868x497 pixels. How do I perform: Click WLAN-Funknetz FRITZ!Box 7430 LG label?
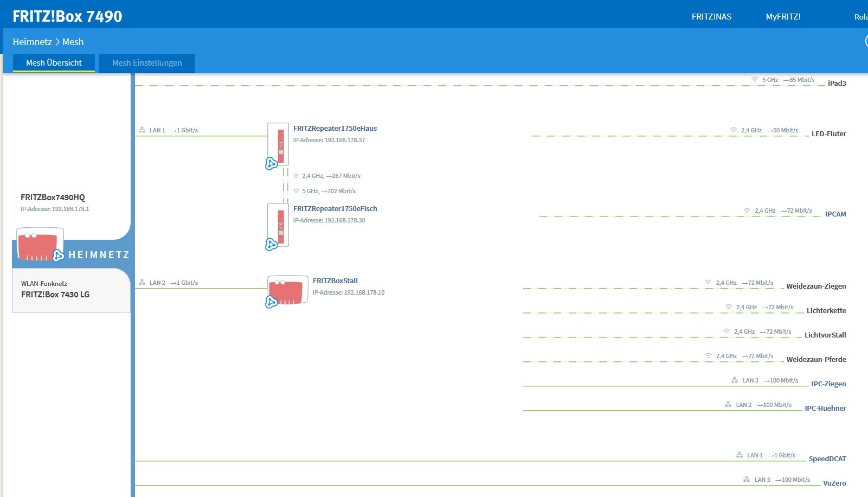coord(55,290)
